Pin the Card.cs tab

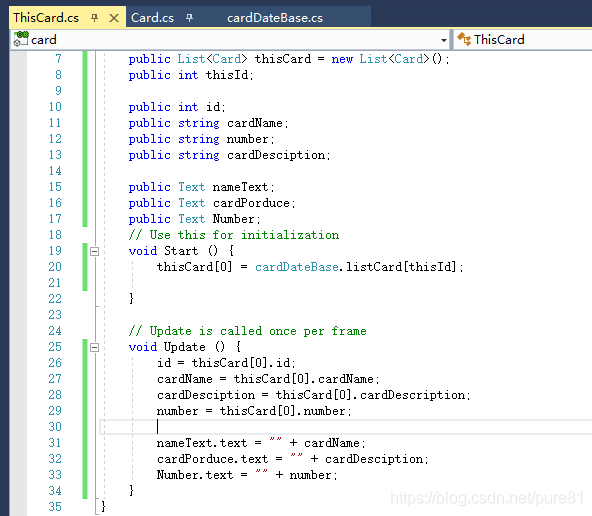(x=190, y=17)
